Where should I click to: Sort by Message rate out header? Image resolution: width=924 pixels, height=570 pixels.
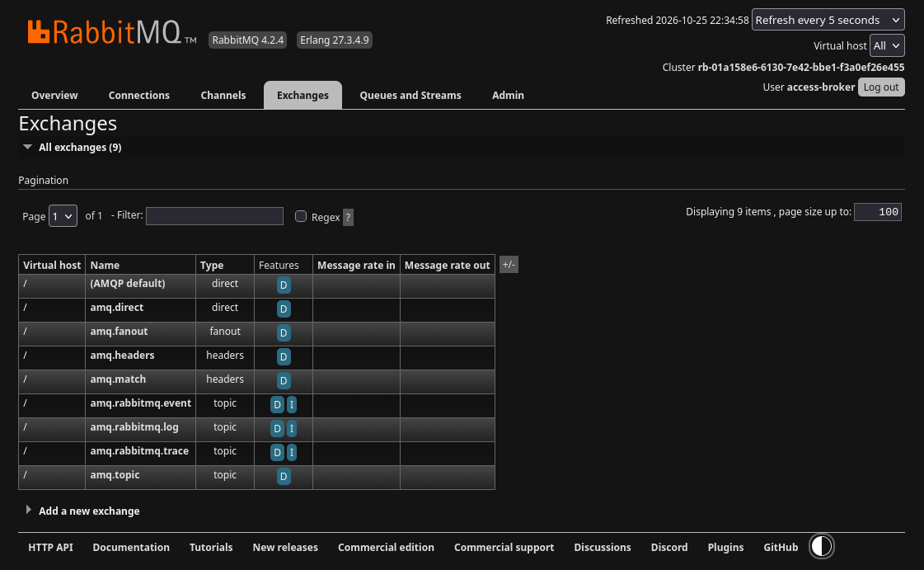coord(448,266)
